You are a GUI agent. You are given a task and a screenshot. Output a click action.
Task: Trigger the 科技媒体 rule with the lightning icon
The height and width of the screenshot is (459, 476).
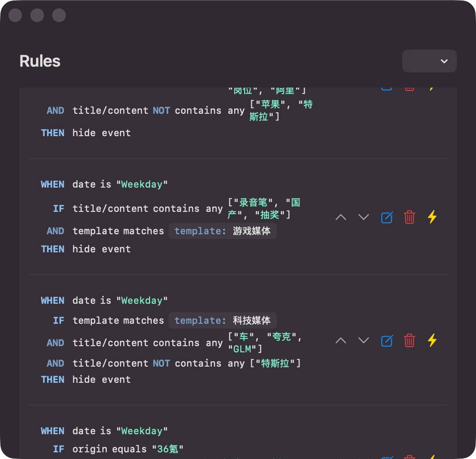point(432,340)
